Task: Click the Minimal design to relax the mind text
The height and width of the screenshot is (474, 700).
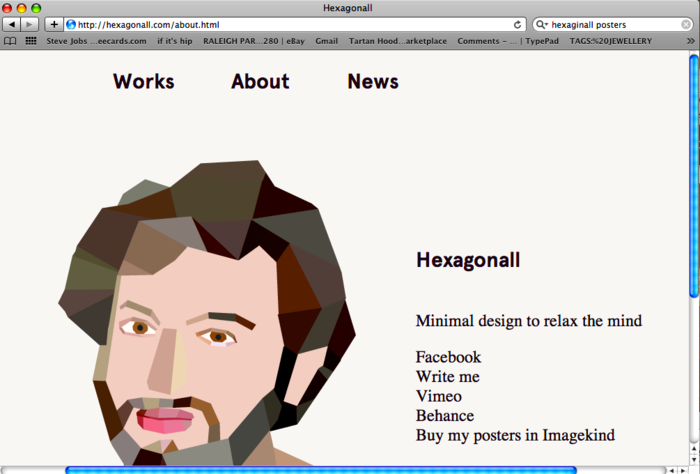Action: click(529, 321)
